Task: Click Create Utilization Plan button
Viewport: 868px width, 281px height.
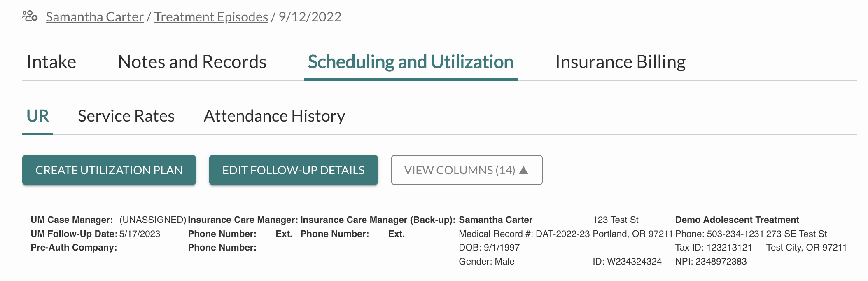Action: (x=109, y=170)
